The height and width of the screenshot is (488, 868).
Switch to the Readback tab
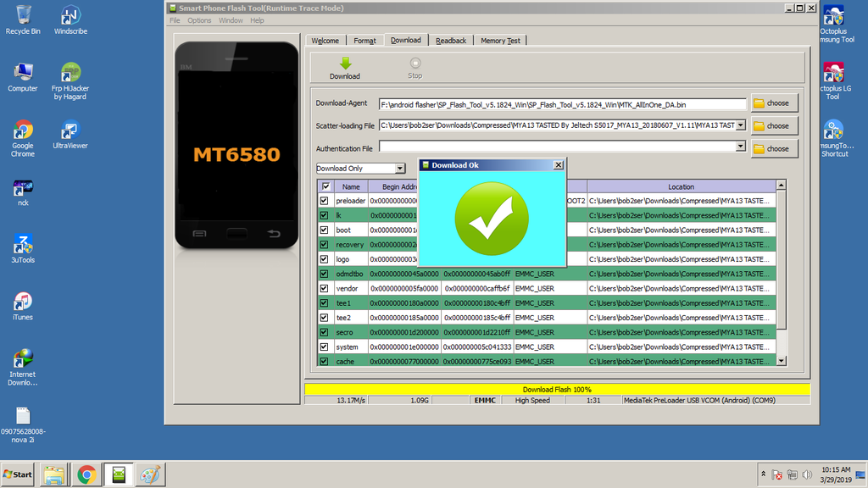pyautogui.click(x=451, y=40)
